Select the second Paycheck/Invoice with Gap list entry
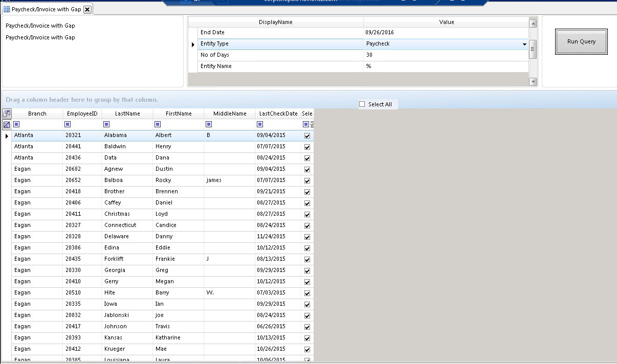The width and height of the screenshot is (617, 364). point(40,37)
